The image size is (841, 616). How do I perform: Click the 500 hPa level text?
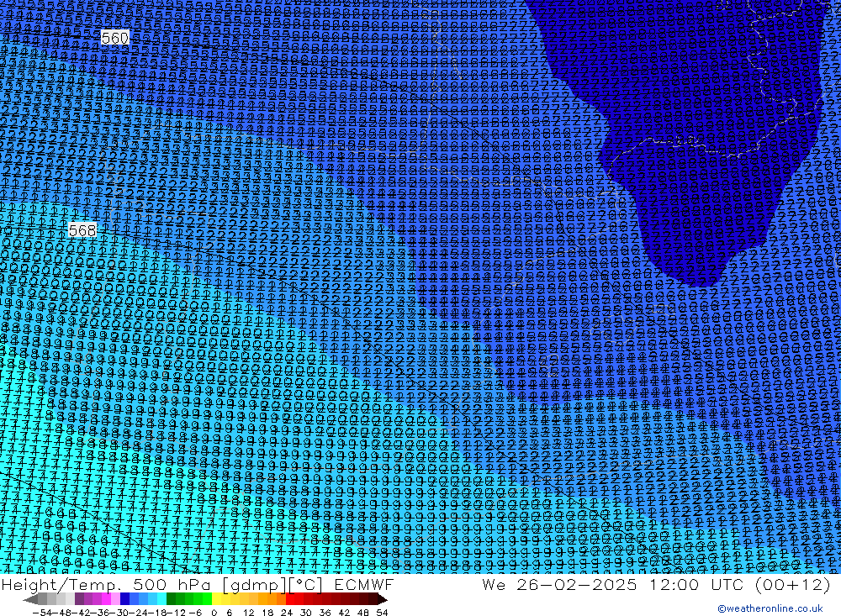pyautogui.click(x=171, y=584)
